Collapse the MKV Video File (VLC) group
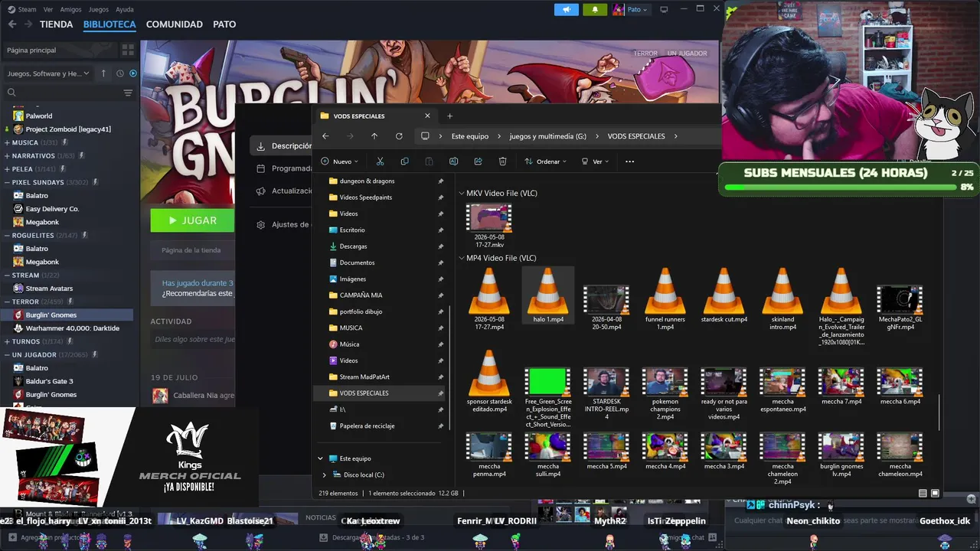Screen dimensions: 980x551 (462, 194)
